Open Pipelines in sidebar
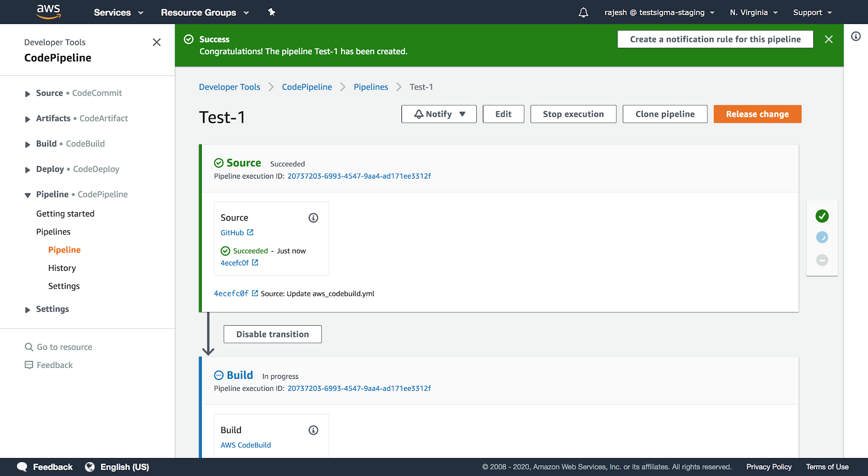Image resolution: width=868 pixels, height=476 pixels. click(53, 232)
